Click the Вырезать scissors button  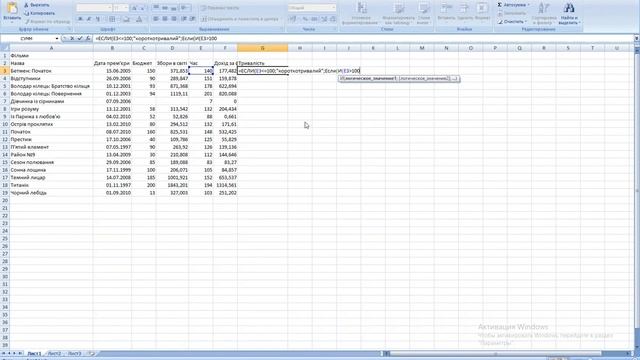click(x=37, y=5)
